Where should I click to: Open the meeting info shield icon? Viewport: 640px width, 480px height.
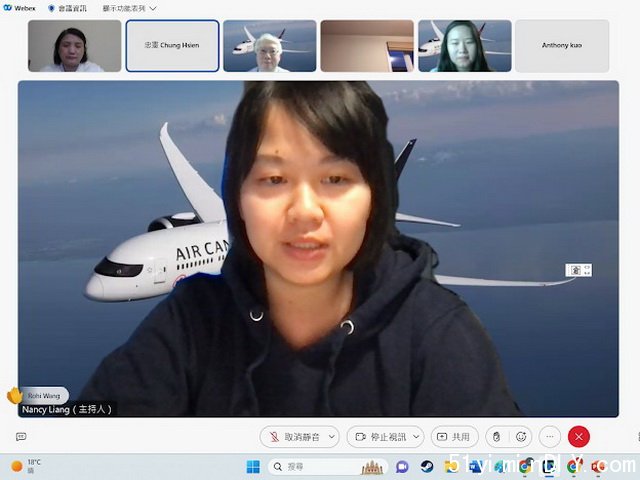pyautogui.click(x=51, y=8)
